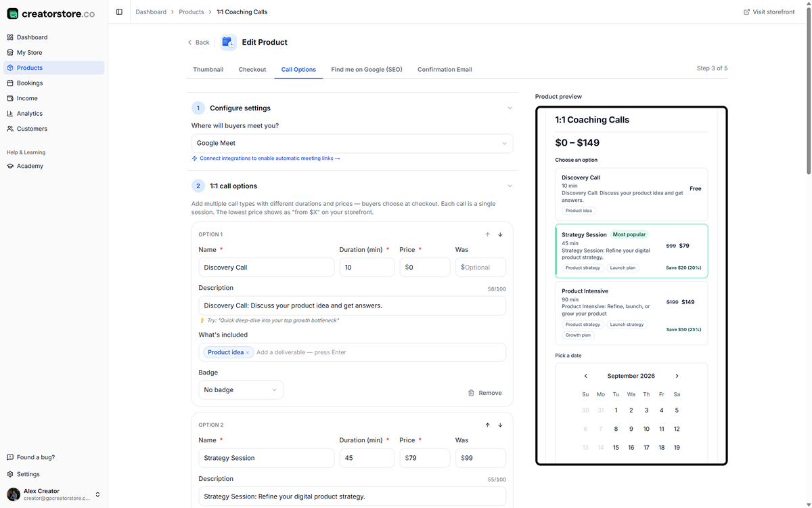Switch to the Checkout tab

(252, 69)
